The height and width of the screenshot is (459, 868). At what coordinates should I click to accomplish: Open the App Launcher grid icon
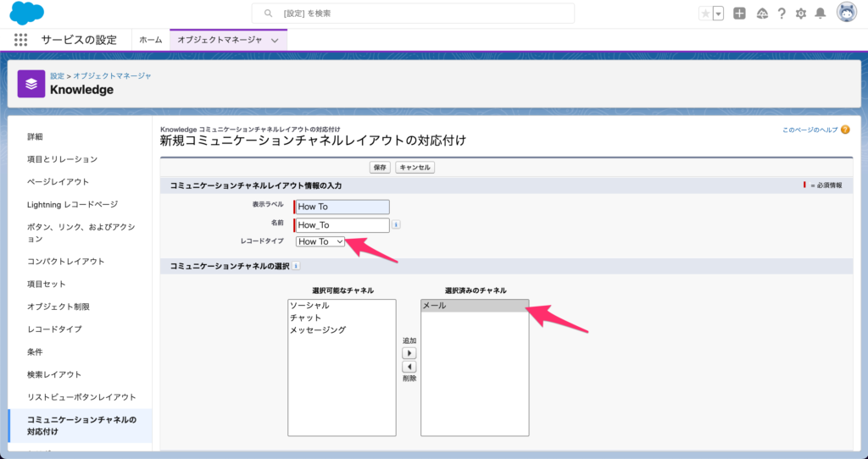20,40
